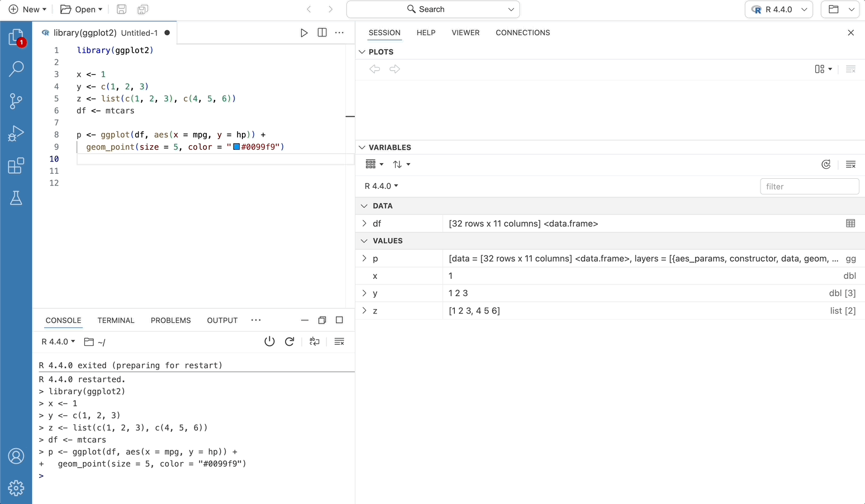Run the R file with play button
Image resolution: width=865 pixels, height=504 pixels.
(304, 33)
